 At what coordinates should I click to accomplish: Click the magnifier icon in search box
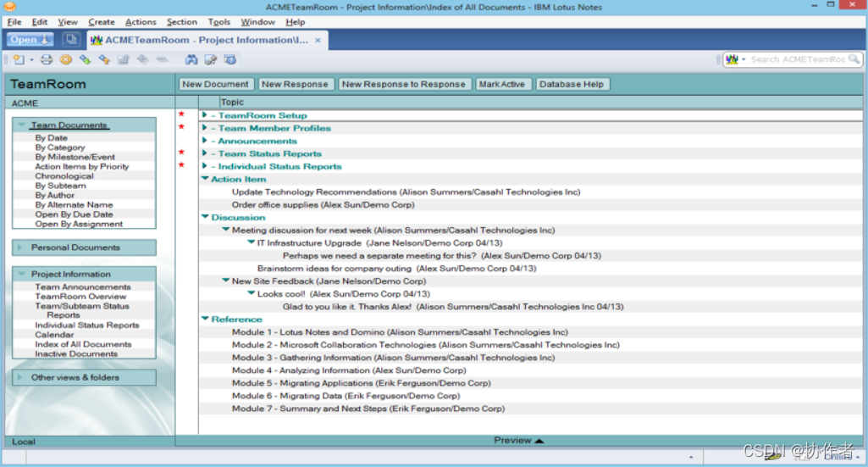point(854,59)
